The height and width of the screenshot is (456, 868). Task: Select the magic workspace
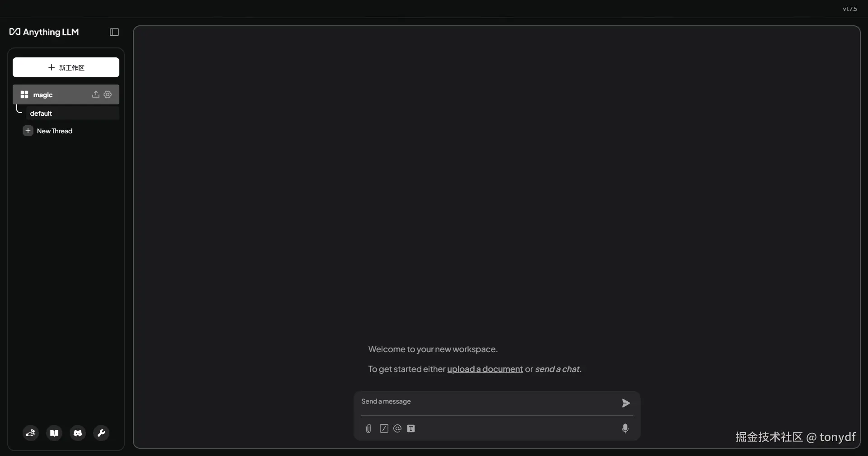(66, 94)
